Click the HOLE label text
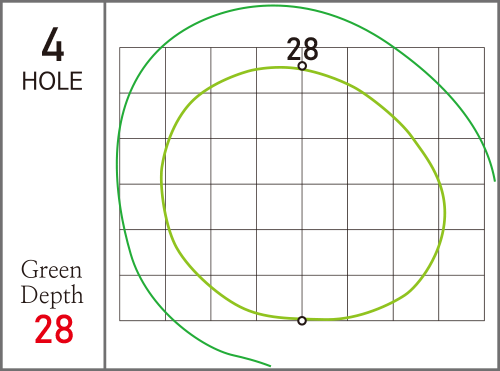The width and height of the screenshot is (500, 371). point(52,81)
